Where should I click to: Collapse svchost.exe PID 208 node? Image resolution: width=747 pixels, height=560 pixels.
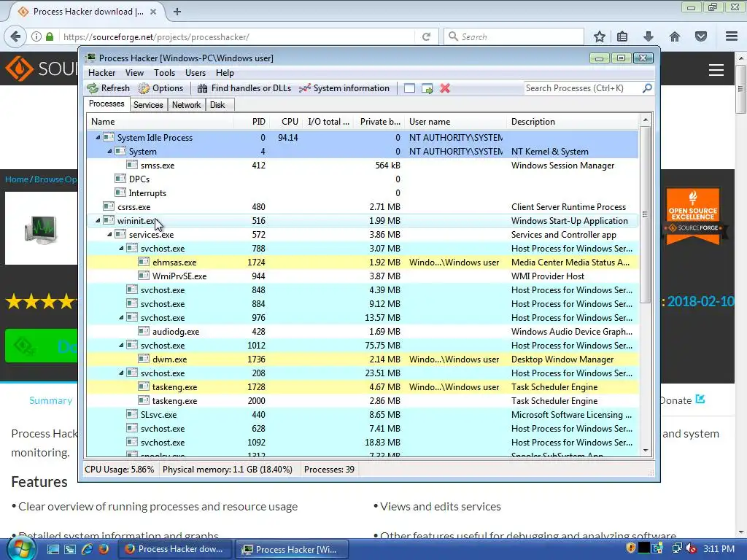[121, 373]
